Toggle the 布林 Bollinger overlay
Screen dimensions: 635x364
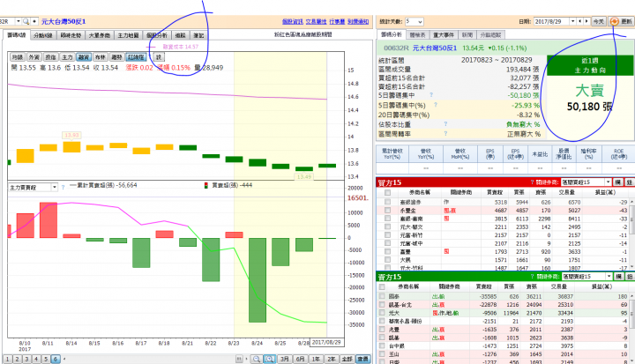coord(101,57)
